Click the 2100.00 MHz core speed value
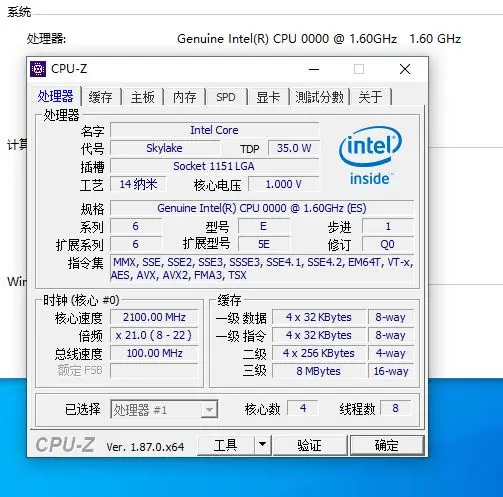This screenshot has width=503, height=497. coord(154,317)
